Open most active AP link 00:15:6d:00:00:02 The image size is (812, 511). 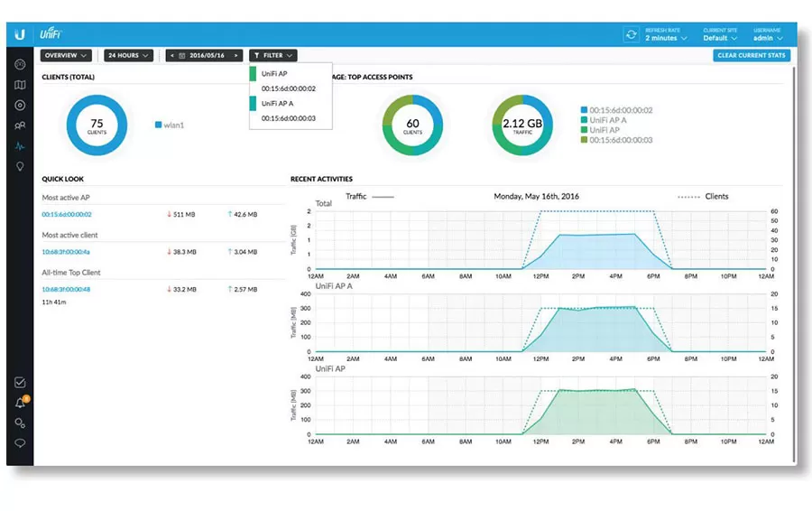click(x=67, y=215)
